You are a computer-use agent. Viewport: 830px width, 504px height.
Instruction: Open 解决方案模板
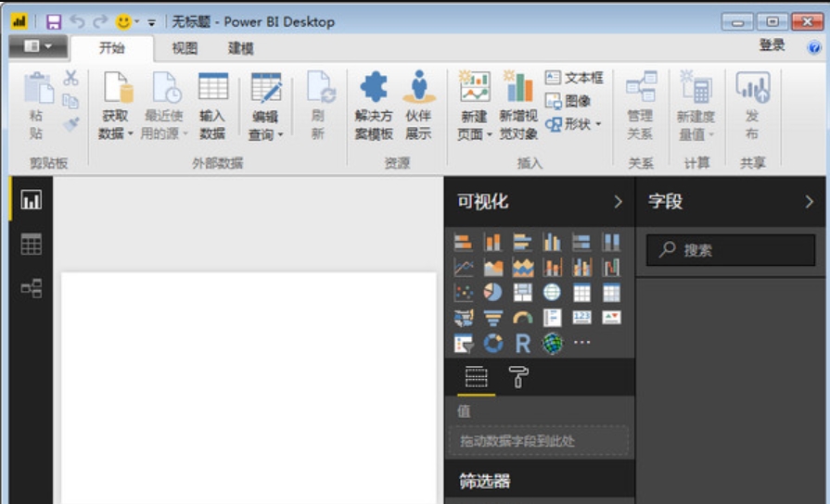[374, 106]
